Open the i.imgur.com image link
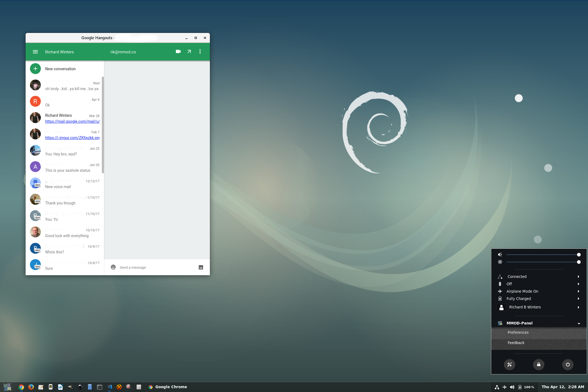 click(x=72, y=138)
